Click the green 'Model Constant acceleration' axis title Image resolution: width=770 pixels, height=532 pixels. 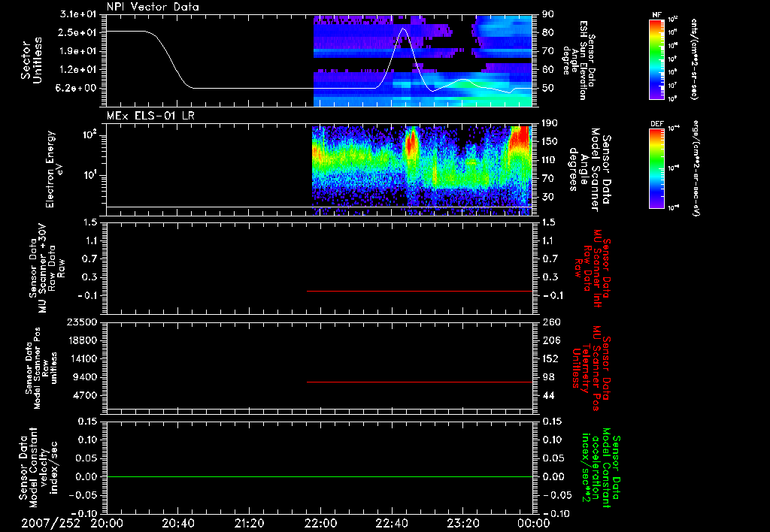click(x=601, y=468)
